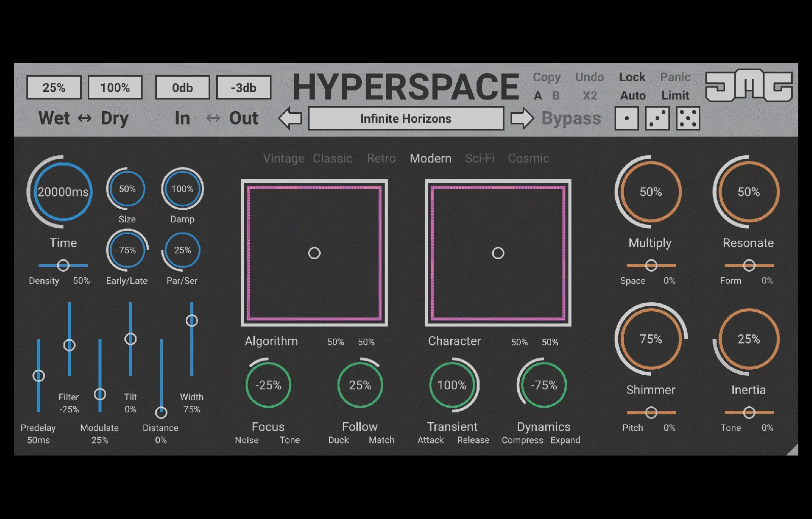
Task: Click the five-dot dice randomize icon
Action: [688, 118]
